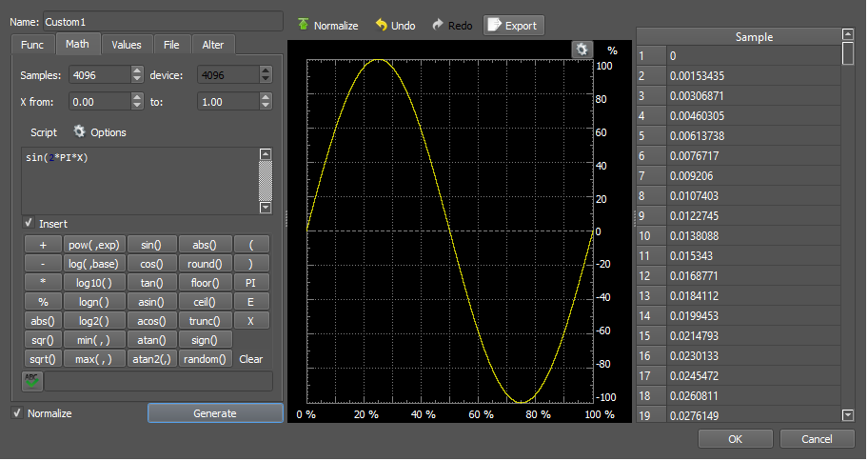Insert the ceil() function
The height and width of the screenshot is (461, 868).
click(205, 302)
